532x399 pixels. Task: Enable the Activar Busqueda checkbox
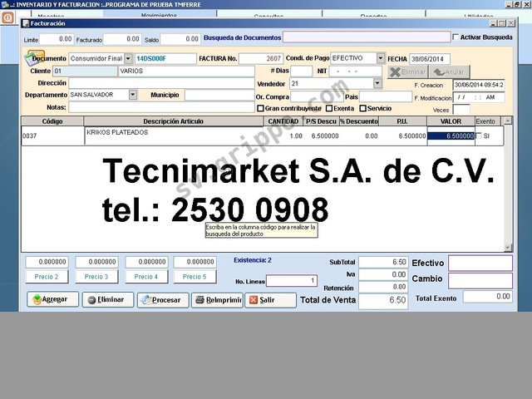[x=456, y=37]
